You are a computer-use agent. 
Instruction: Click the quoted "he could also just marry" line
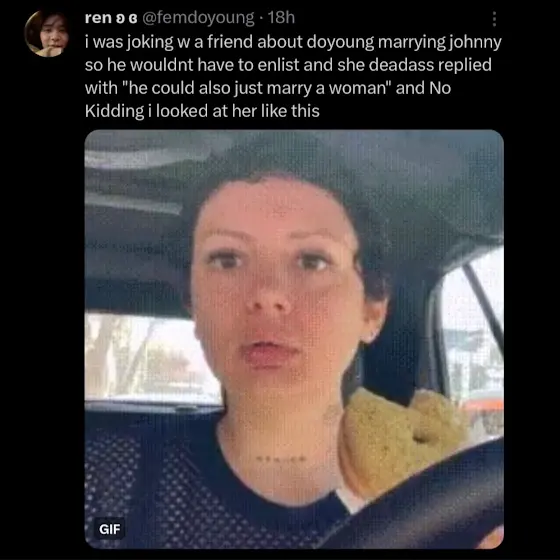pyautogui.click(x=268, y=88)
